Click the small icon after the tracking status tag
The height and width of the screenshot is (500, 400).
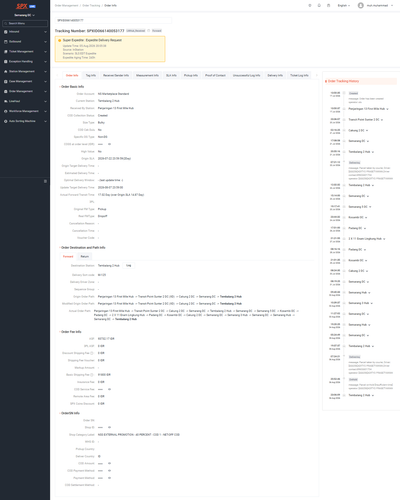coord(149,31)
